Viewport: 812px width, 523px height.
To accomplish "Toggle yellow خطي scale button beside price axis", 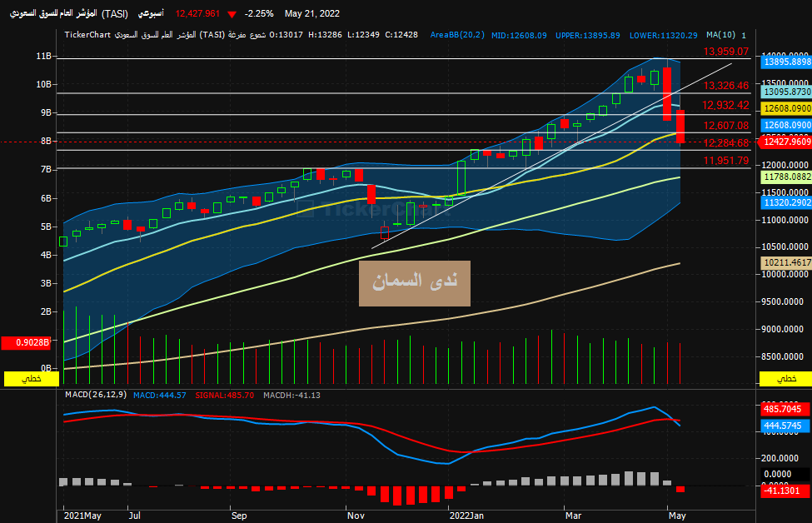I will click(785, 379).
